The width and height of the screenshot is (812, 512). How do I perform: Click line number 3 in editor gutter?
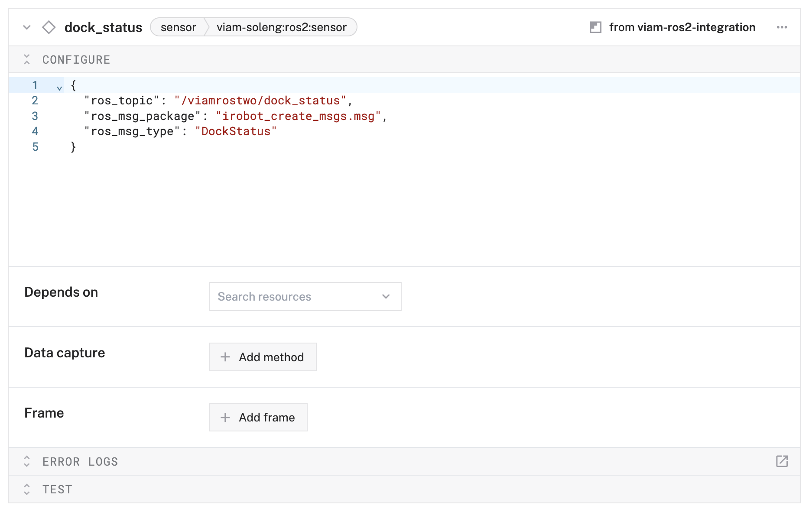tap(35, 116)
